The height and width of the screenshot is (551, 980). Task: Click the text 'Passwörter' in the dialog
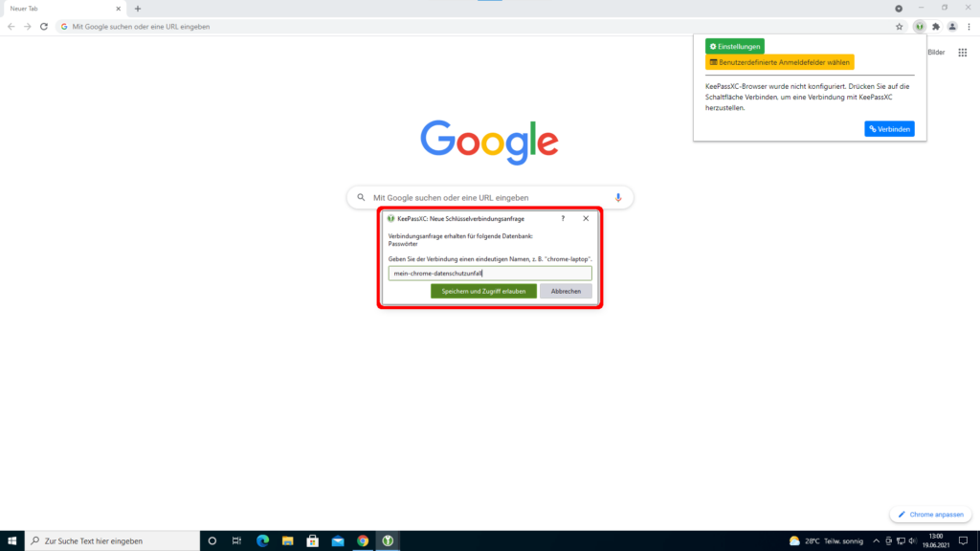403,244
